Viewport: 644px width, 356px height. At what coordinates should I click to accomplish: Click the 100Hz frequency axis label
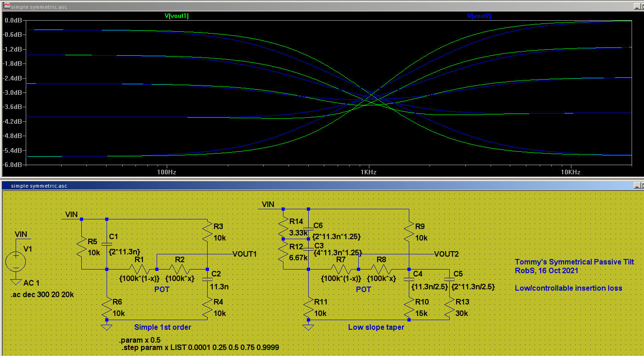[166, 172]
